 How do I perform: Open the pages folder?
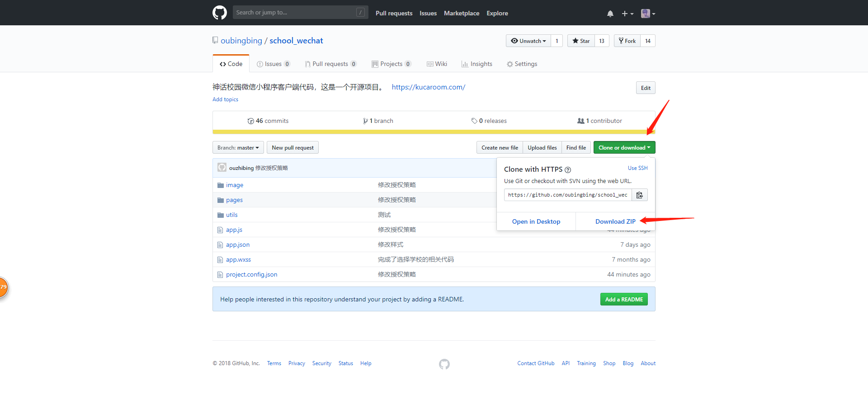tap(234, 200)
